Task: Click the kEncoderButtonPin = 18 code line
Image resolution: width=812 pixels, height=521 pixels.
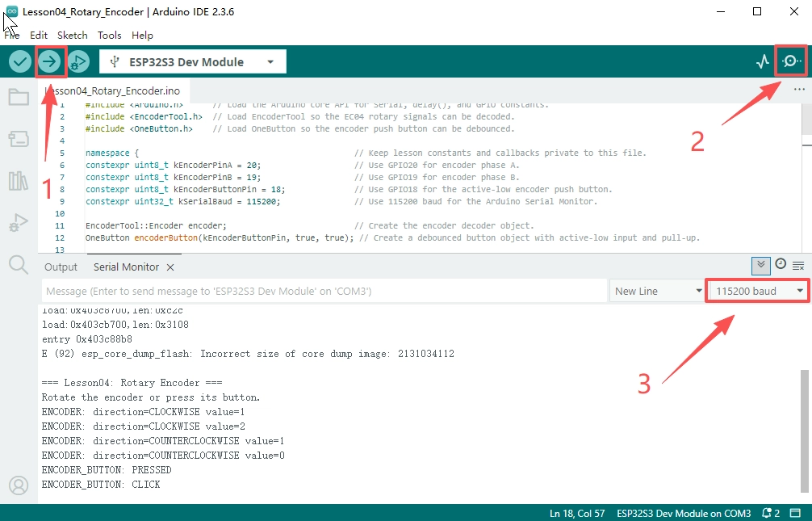Action: (186, 189)
